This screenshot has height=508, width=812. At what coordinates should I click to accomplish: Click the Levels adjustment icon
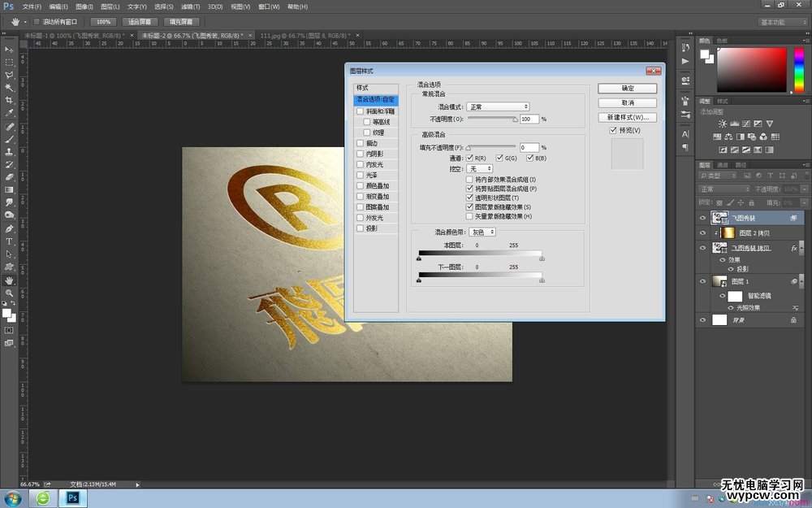[x=734, y=124]
